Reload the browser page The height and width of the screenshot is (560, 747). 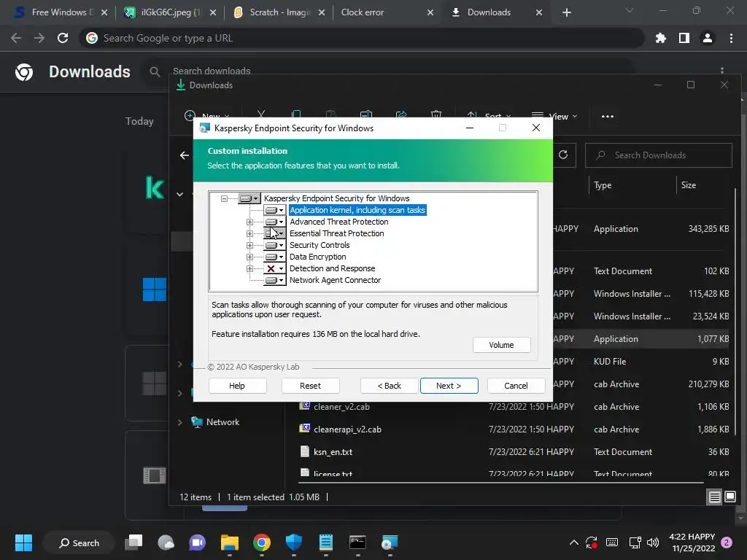click(63, 38)
